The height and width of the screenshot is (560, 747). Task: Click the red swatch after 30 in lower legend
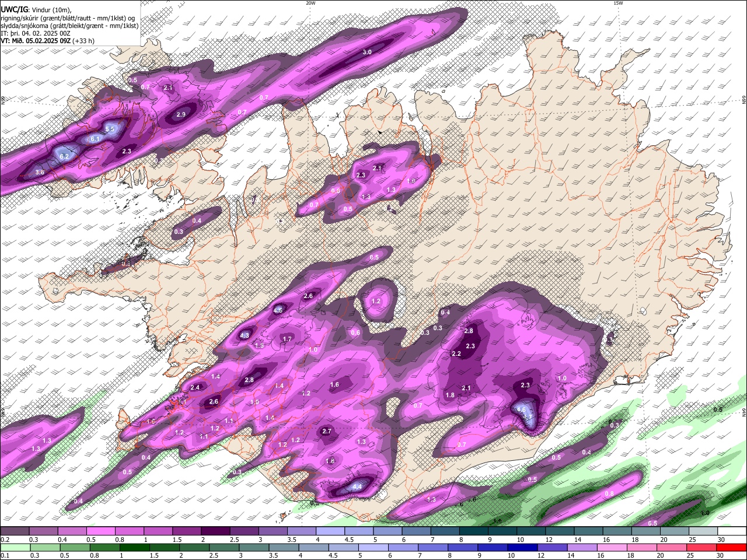[731, 547]
